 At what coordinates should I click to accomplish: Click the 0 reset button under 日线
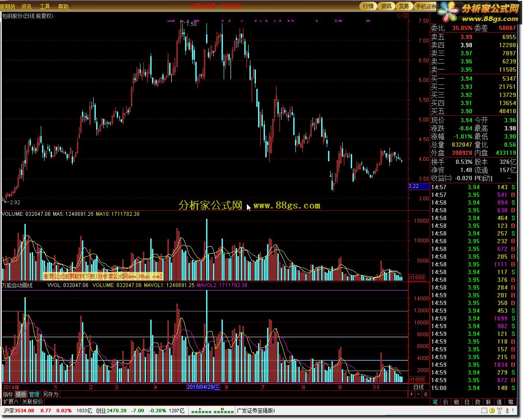[426, 394]
